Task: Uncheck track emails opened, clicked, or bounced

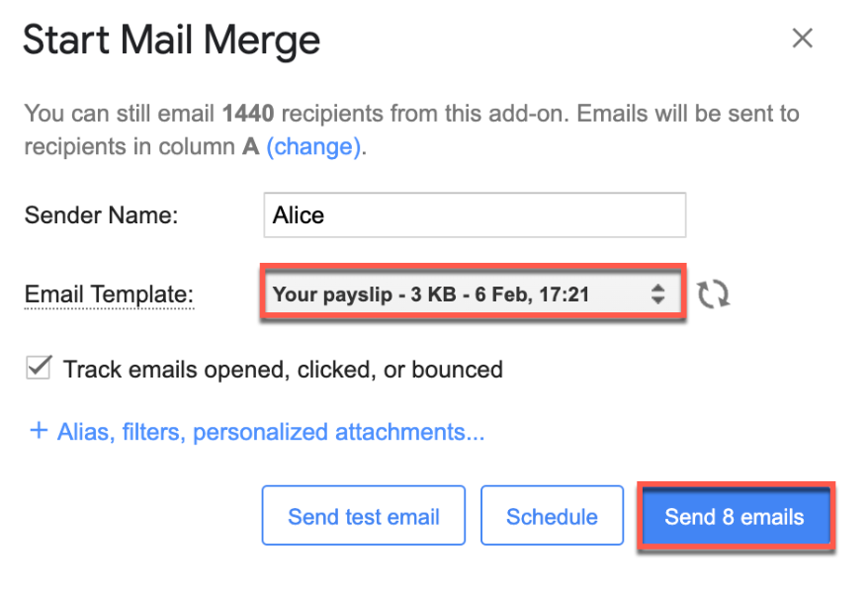Action: (x=38, y=368)
